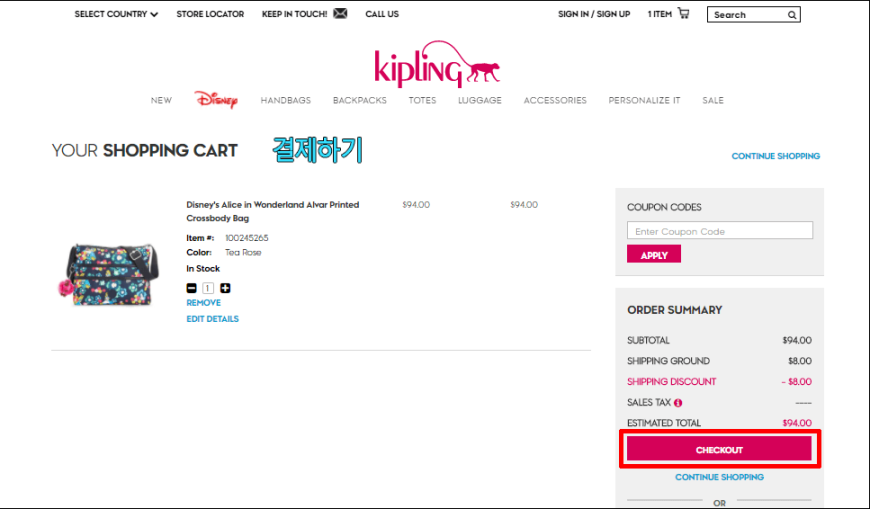870x509 pixels.
Task: Open the Handbags menu
Action: click(286, 100)
